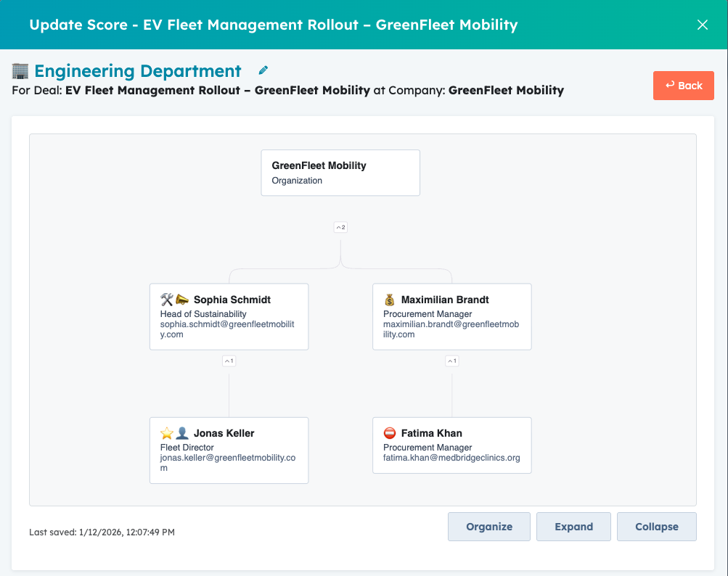The image size is (728, 576).
Task: Collapse the report under Sophia Schmidt
Action: point(229,361)
